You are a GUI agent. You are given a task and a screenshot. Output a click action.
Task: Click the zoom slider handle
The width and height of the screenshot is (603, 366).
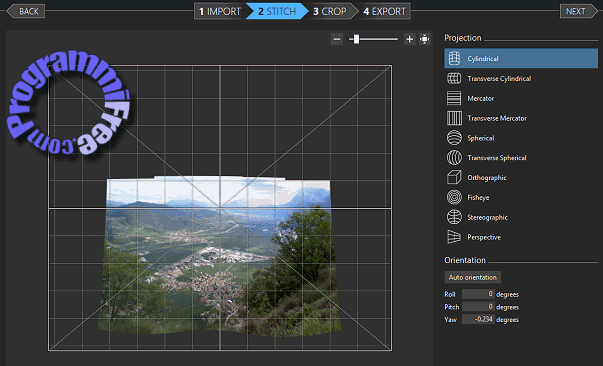click(x=356, y=39)
